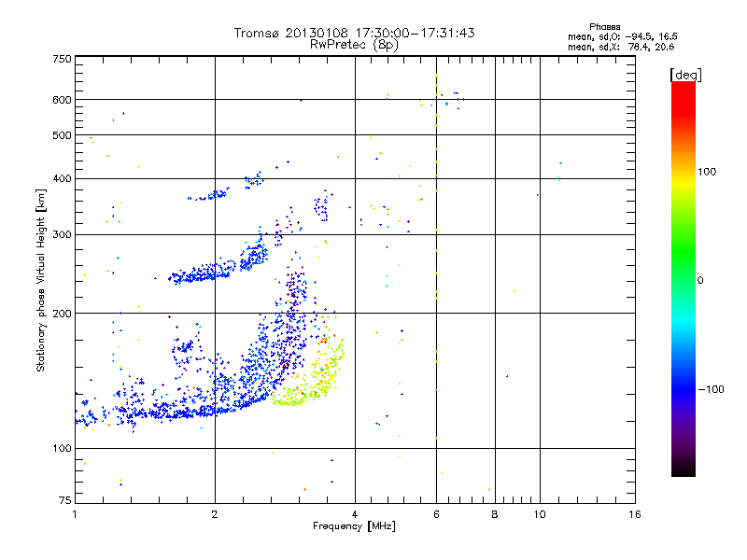Click y-axis tick label "75"

point(65,500)
